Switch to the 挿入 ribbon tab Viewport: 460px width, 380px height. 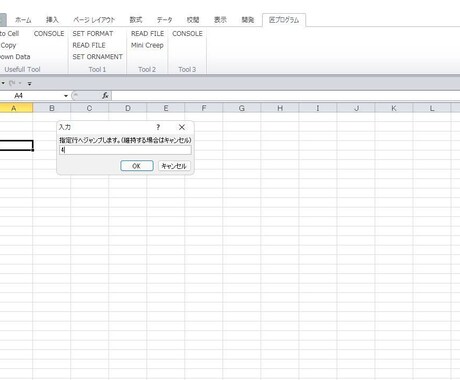(x=52, y=20)
